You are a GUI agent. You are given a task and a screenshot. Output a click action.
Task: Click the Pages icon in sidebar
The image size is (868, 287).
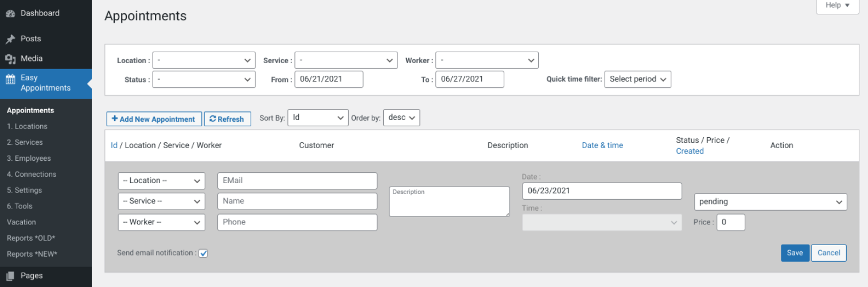click(10, 276)
